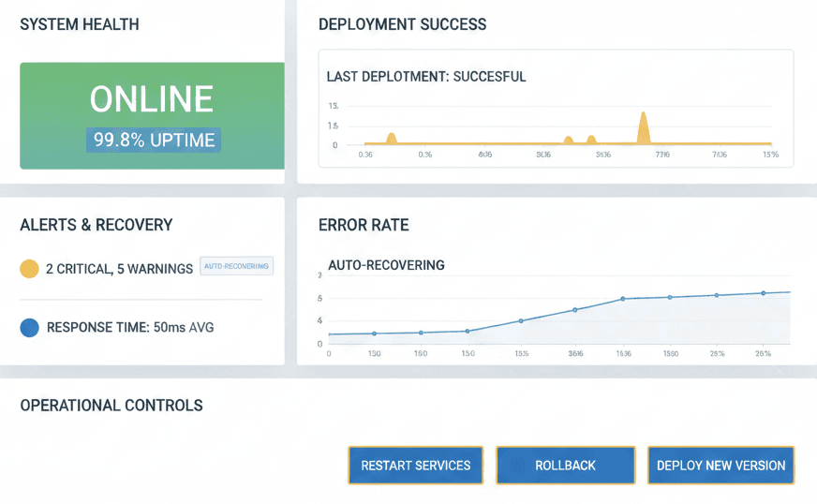Click the SYSTEM HEALTH heading
The width and height of the screenshot is (817, 504).
[x=80, y=24]
